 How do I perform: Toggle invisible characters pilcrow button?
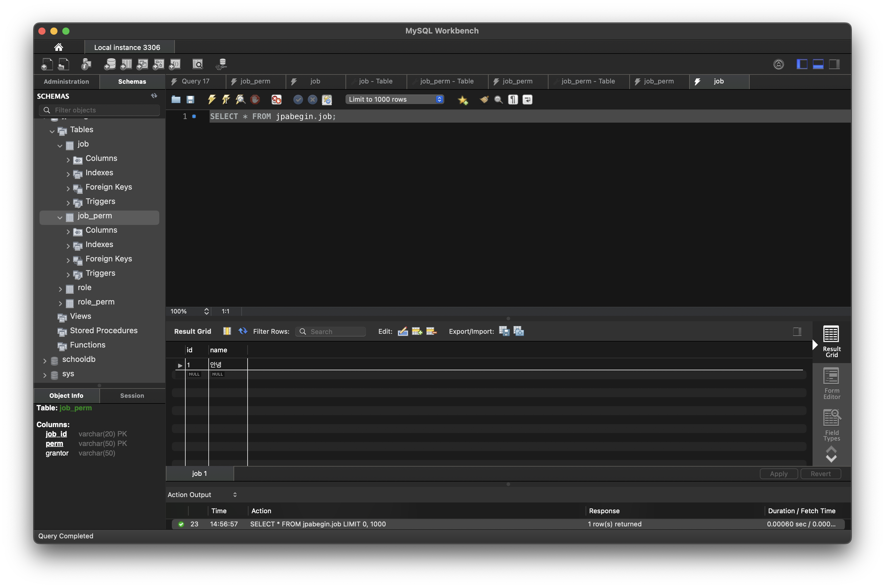click(513, 99)
